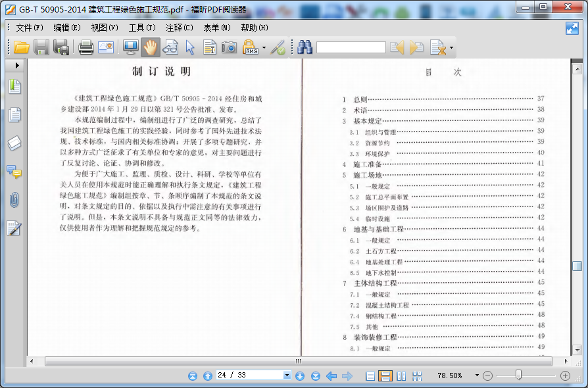Open the 注释(C) menu
The width and height of the screenshot is (588, 388).
tap(180, 28)
